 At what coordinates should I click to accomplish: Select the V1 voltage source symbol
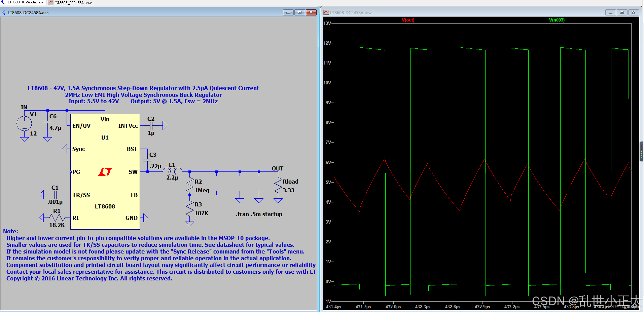click(24, 124)
